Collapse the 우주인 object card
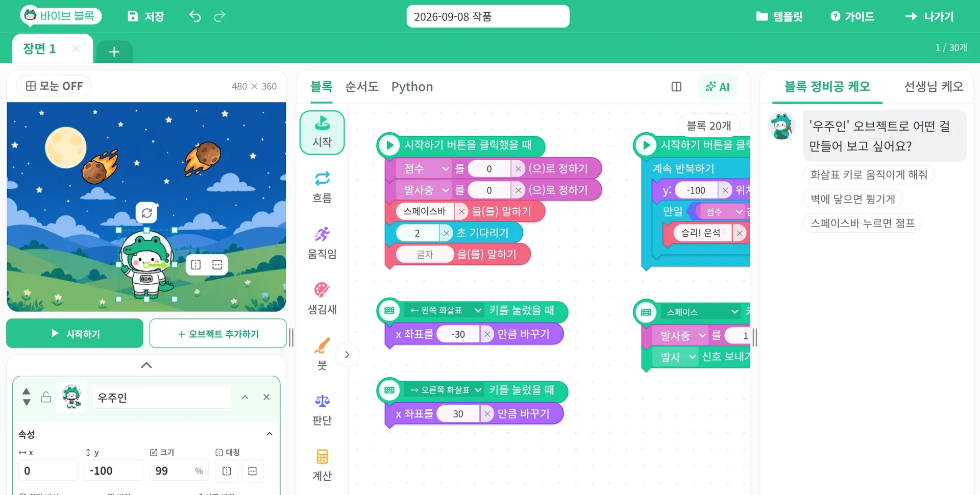 [245, 397]
